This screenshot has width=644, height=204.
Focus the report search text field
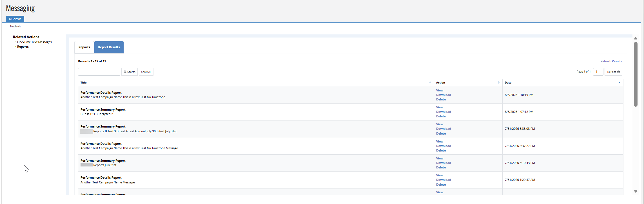pyautogui.click(x=99, y=72)
